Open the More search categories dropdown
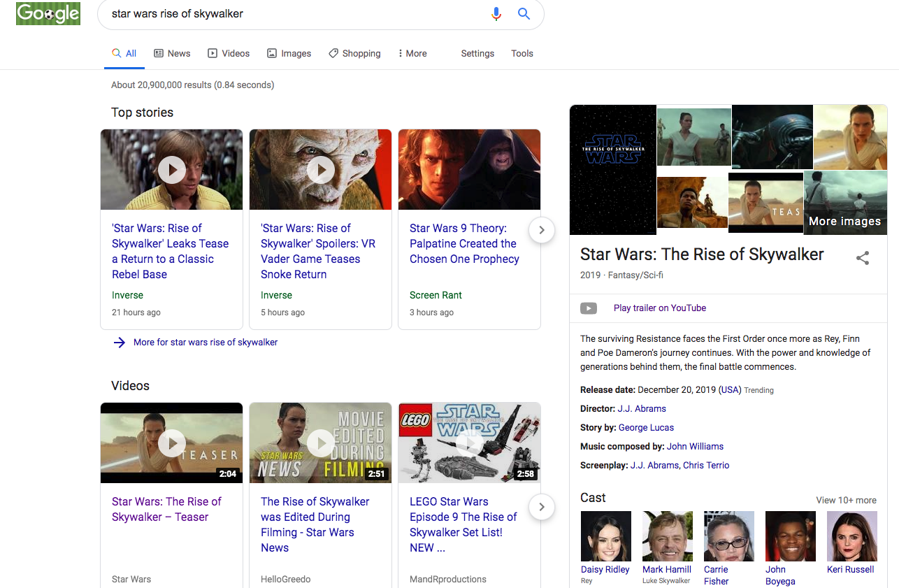Viewport: 899px width, 588px height. [x=412, y=53]
